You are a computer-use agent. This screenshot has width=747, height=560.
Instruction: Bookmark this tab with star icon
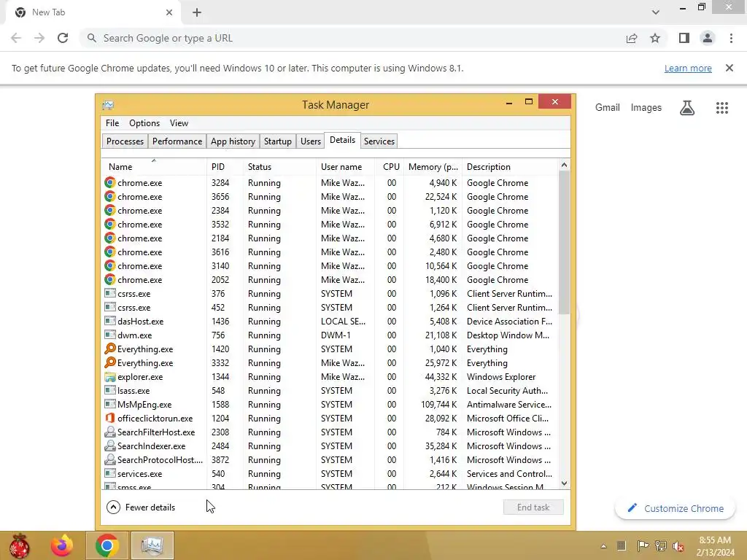click(x=655, y=38)
